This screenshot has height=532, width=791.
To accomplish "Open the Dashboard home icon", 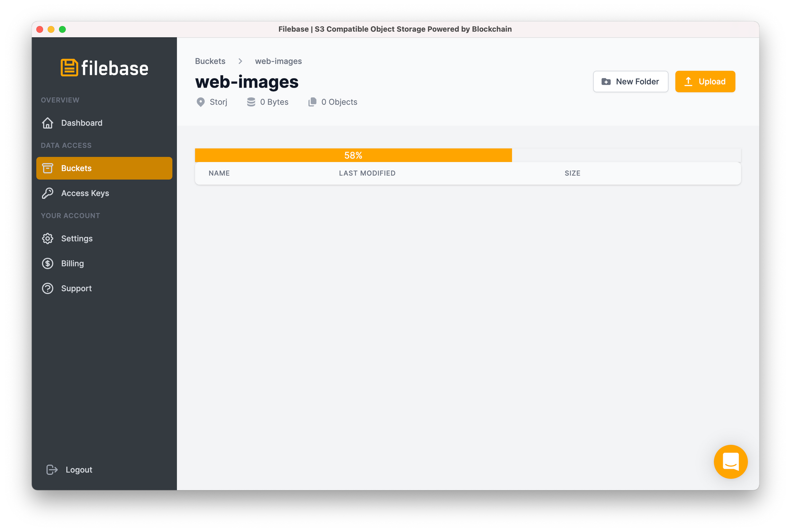I will click(x=47, y=123).
